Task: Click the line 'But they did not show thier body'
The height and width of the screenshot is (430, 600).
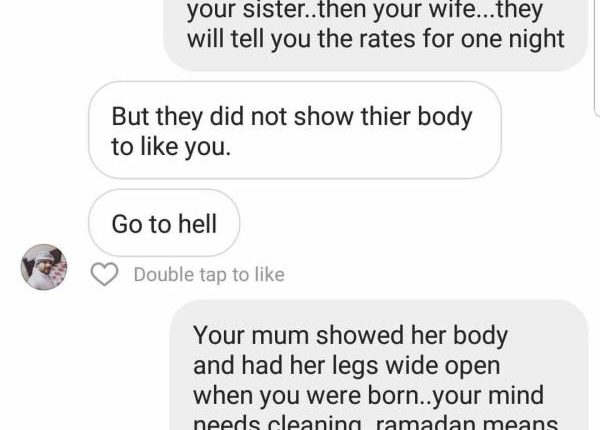Action: click(292, 117)
